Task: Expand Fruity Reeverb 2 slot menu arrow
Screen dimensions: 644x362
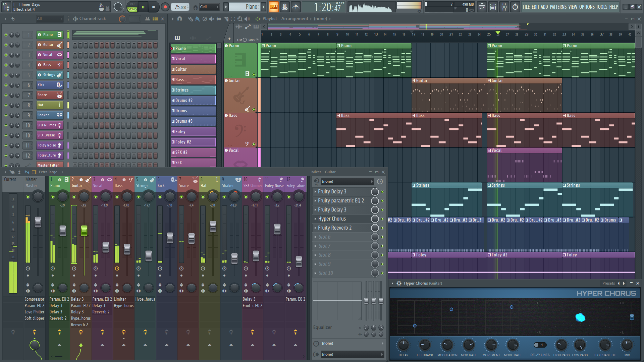Action: point(315,228)
